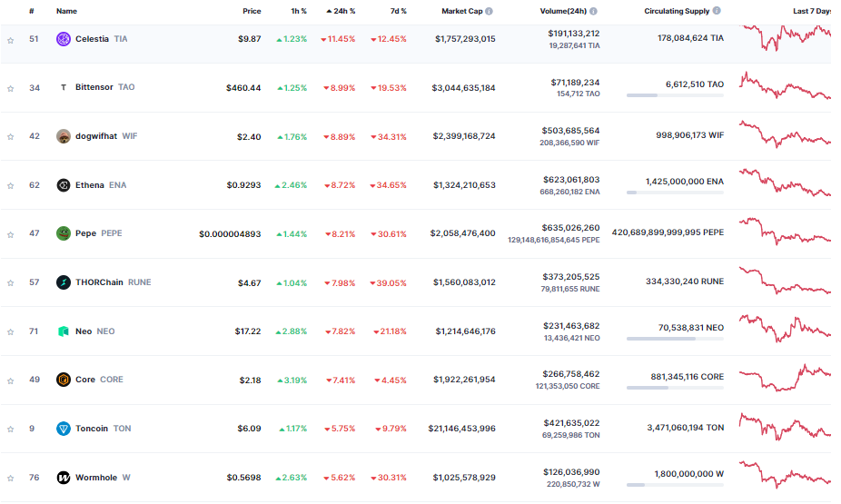Open the THORChain RUNE coin page
Screen dimensions: 841x504
pos(114,282)
